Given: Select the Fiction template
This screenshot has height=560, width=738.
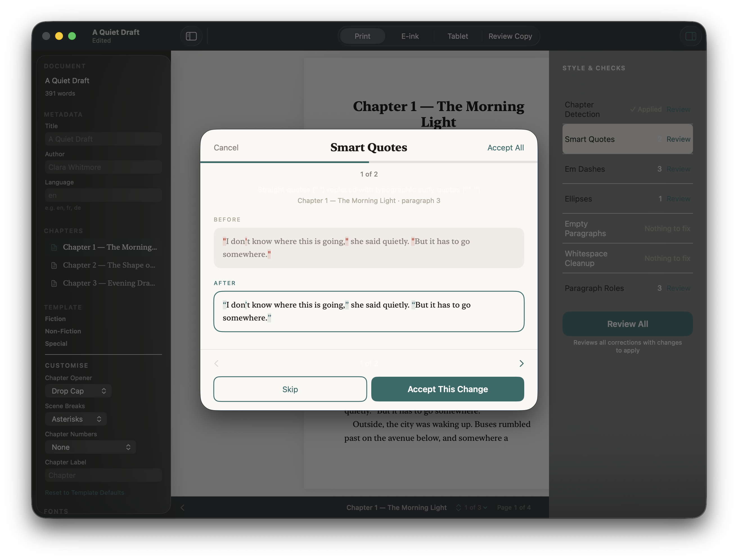Looking at the screenshot, I should click(x=55, y=319).
